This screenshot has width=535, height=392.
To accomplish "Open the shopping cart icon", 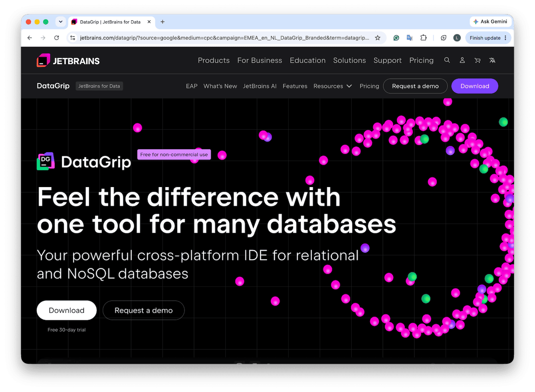I will pos(477,60).
